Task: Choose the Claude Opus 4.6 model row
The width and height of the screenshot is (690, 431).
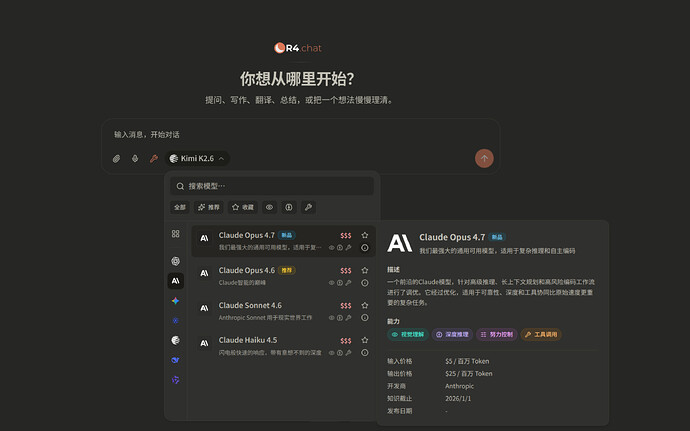Action: 283,276
